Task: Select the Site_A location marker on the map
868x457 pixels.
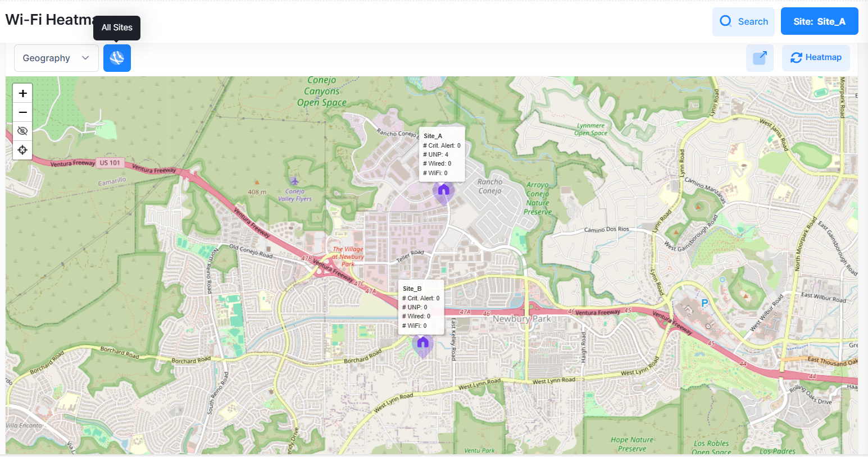Action: (443, 191)
